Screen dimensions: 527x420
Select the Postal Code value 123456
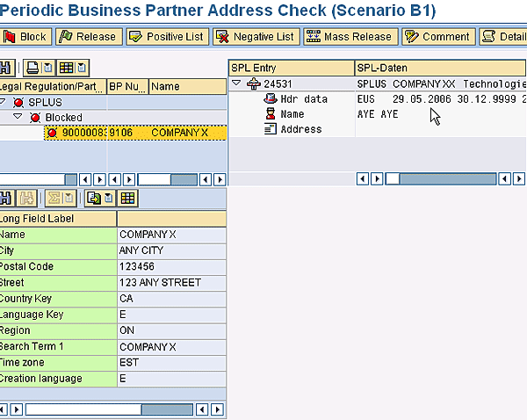pos(172,266)
